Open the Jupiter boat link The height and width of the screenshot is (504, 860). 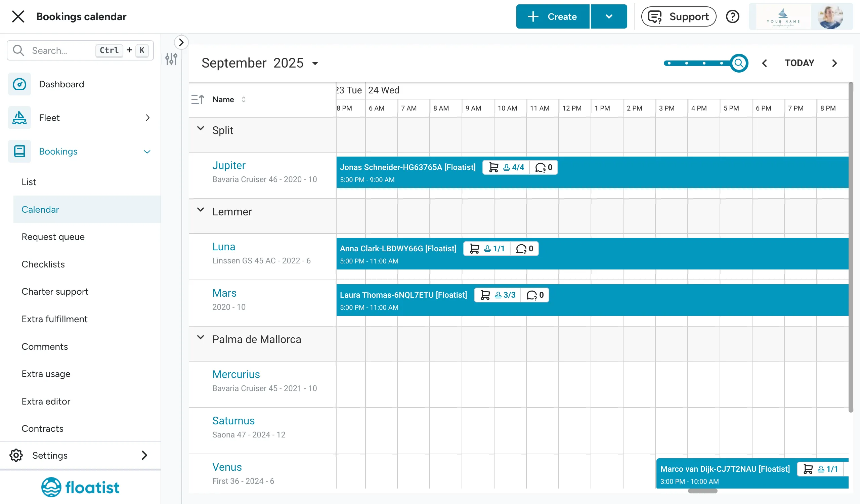click(x=229, y=165)
